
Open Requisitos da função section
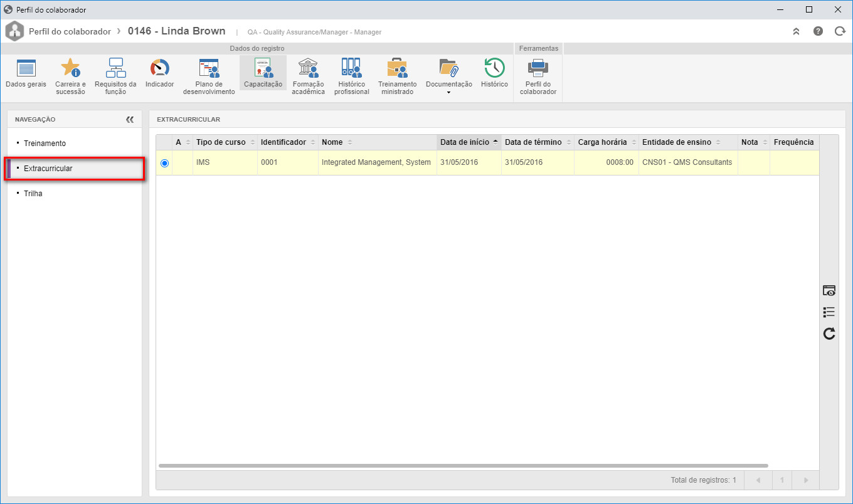click(x=115, y=76)
